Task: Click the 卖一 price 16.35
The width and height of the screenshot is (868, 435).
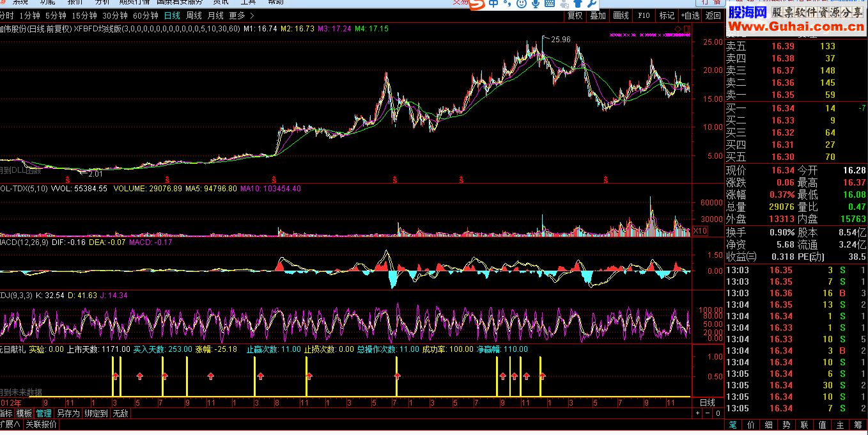Action: pyautogui.click(x=782, y=95)
